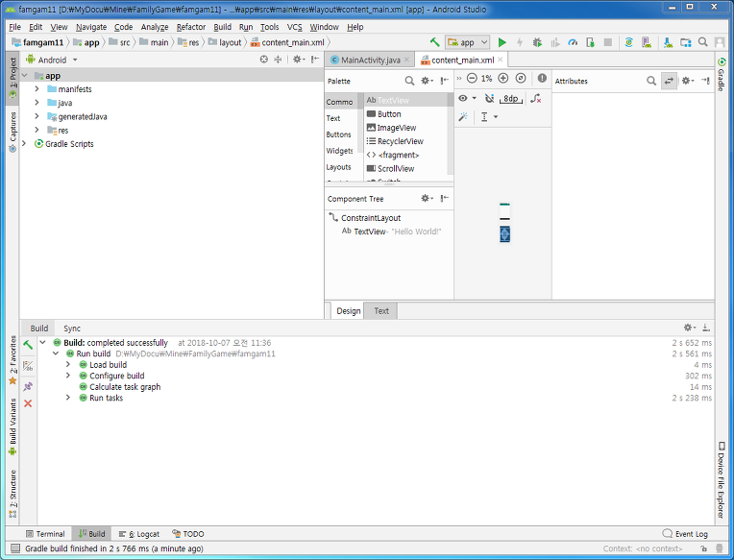
Task: Click the green hammer in Build panel
Action: 28,345
